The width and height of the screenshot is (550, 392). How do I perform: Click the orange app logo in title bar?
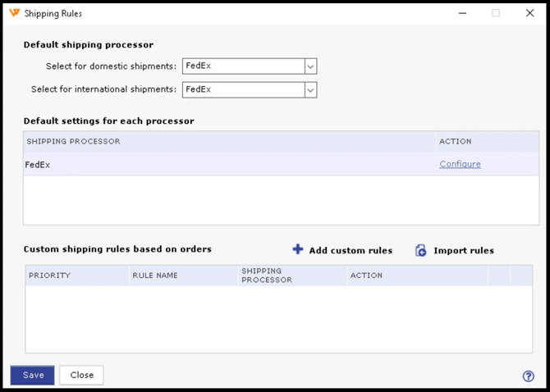point(14,13)
